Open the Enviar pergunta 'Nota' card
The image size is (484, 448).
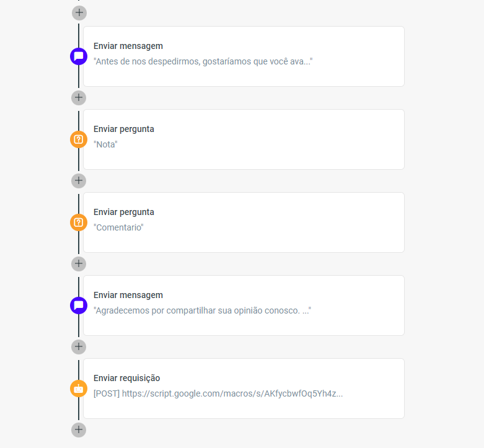(x=244, y=139)
